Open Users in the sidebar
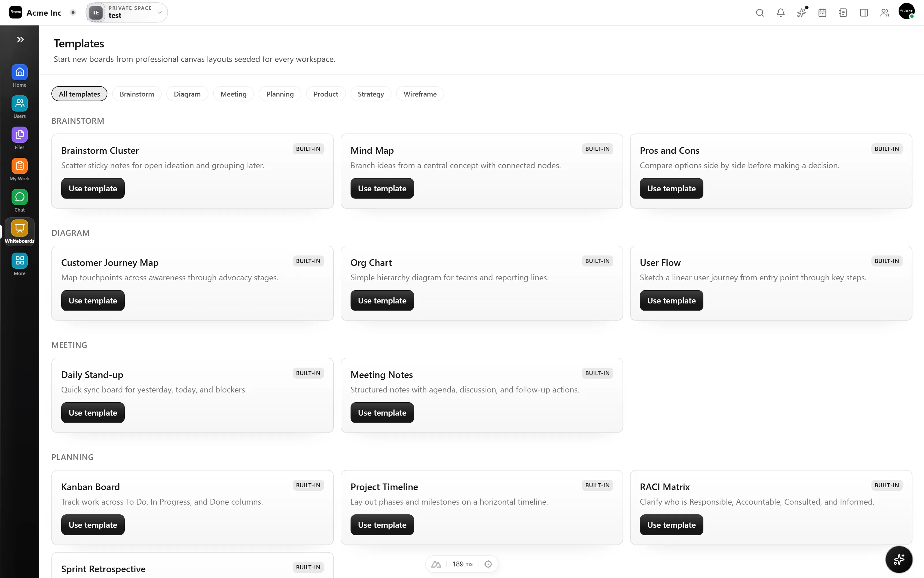This screenshot has height=578, width=924. click(19, 107)
